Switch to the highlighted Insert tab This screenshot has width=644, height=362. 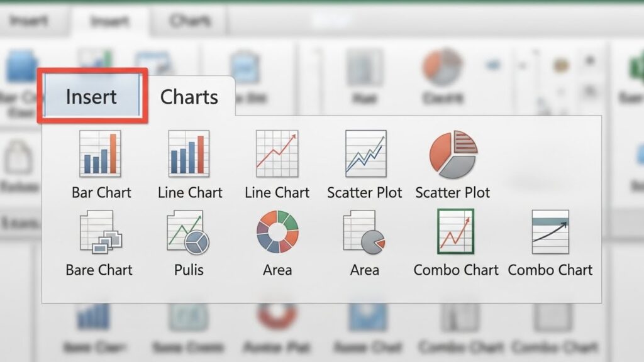[x=92, y=96]
